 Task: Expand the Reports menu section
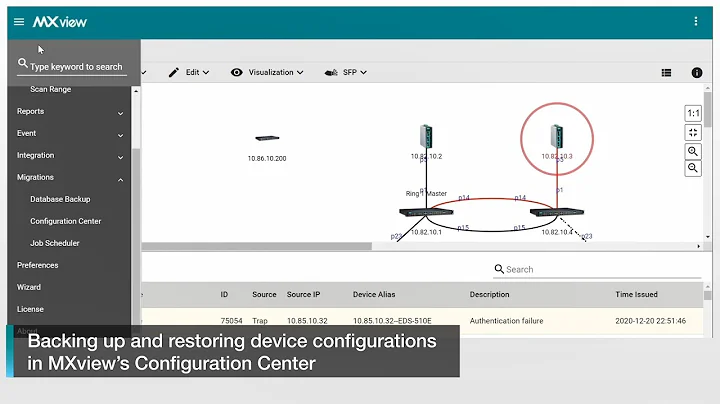click(70, 112)
